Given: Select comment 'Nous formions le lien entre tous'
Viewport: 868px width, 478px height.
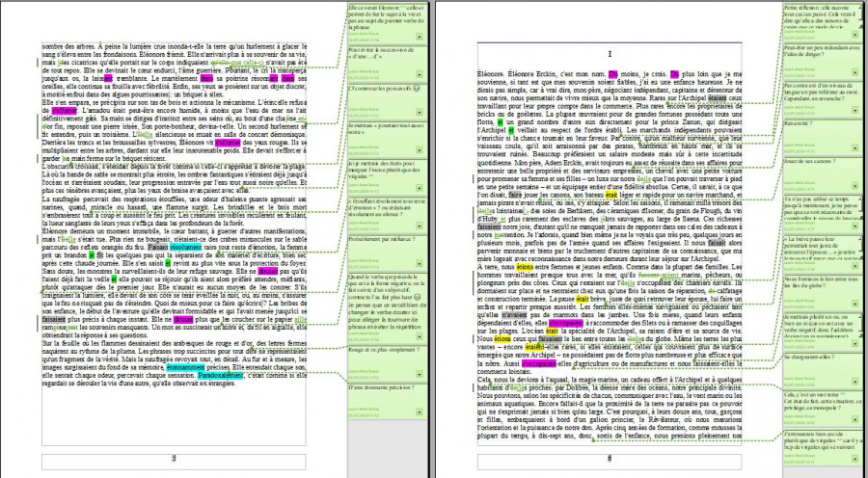Looking at the screenshot, I should pyautogui.click(x=823, y=292).
